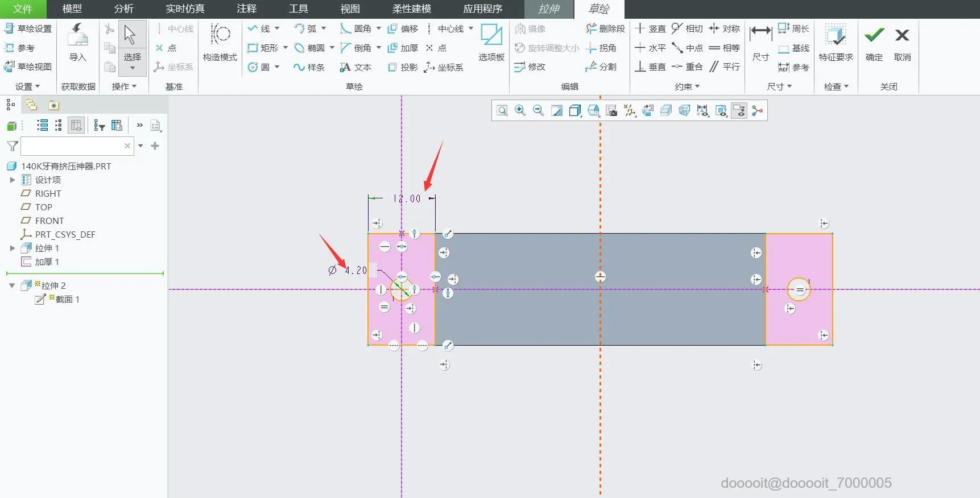Open the Palette (选项板)
This screenshot has width=980, height=498.
[x=491, y=42]
